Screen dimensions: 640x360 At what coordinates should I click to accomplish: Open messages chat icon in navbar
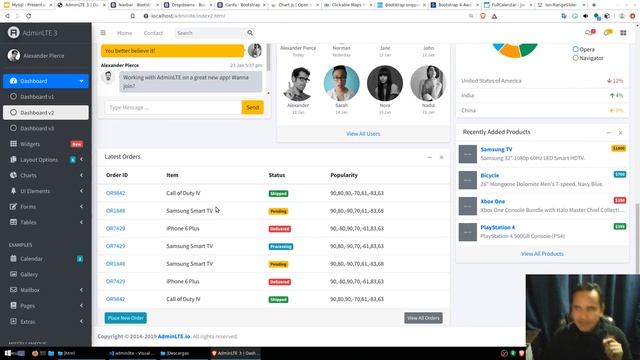(x=589, y=32)
